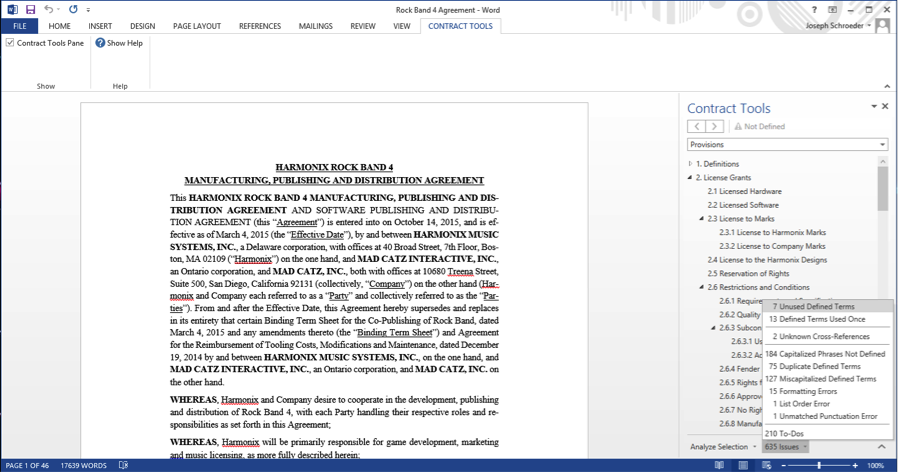Switch to Web Layout view icon
Image resolution: width=898 pixels, height=472 pixels.
(x=766, y=466)
